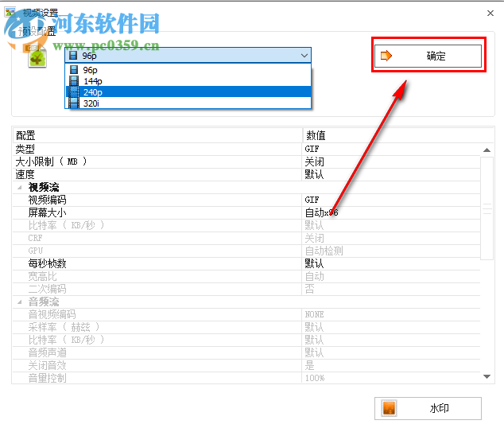Select the greyed CRF row

coord(246,238)
